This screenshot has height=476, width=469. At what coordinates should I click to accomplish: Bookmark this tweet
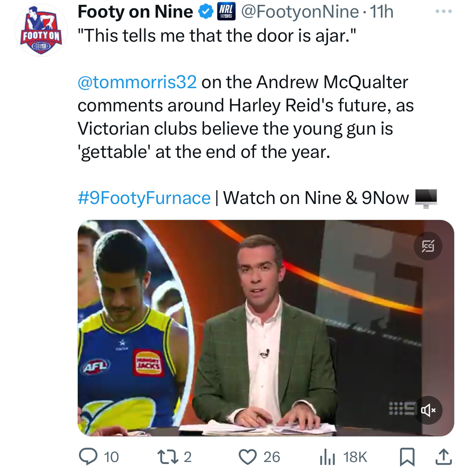[407, 457]
